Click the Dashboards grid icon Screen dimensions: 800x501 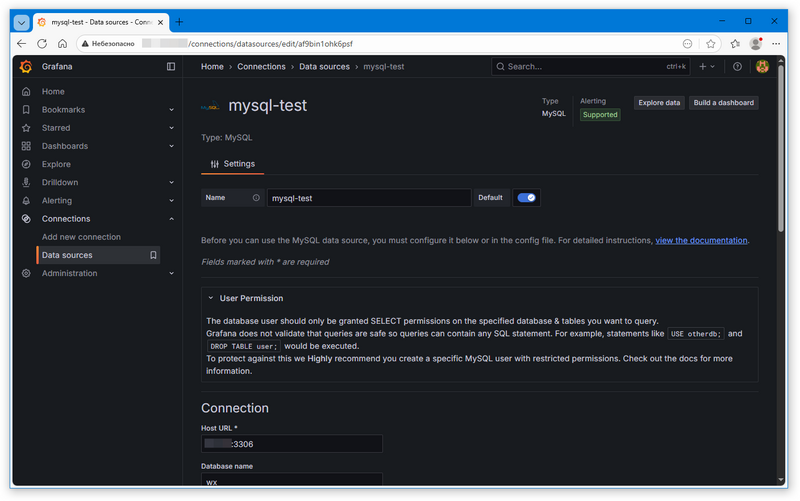(x=26, y=146)
